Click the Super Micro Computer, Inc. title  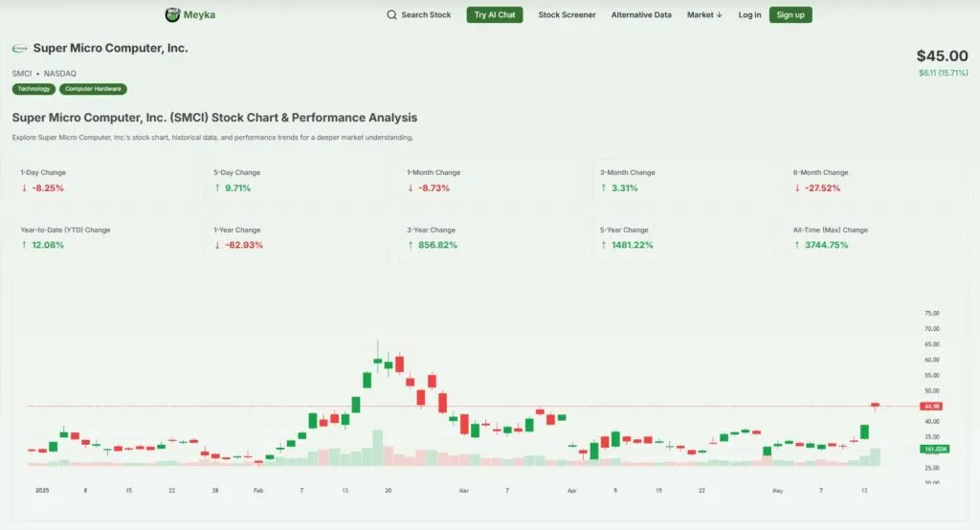pos(111,48)
